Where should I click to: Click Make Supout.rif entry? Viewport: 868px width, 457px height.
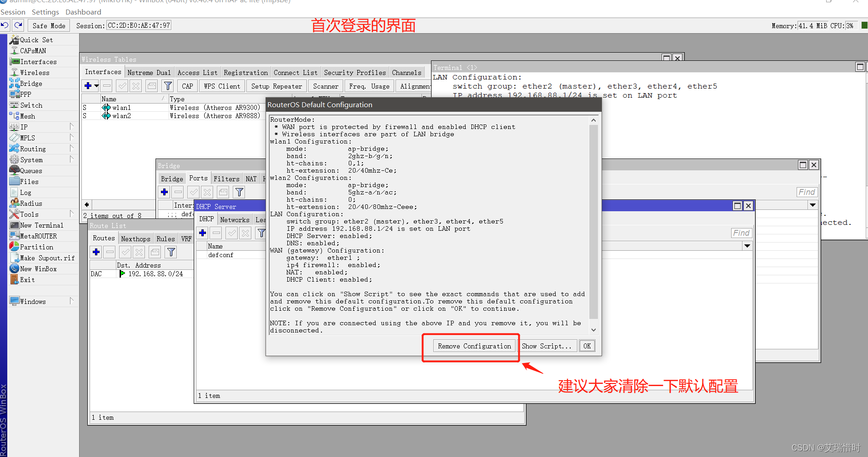click(x=47, y=258)
